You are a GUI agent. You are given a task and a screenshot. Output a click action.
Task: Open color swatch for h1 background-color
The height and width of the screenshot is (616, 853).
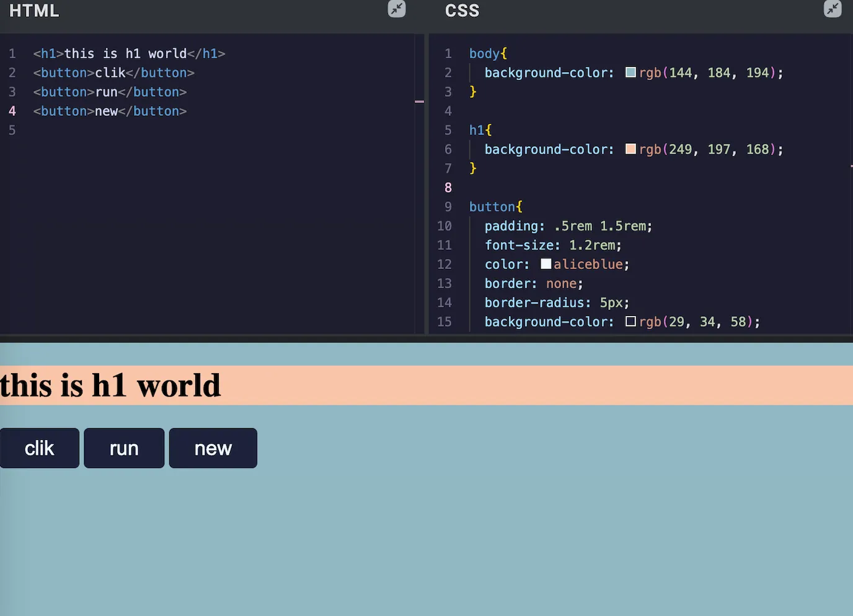(630, 149)
